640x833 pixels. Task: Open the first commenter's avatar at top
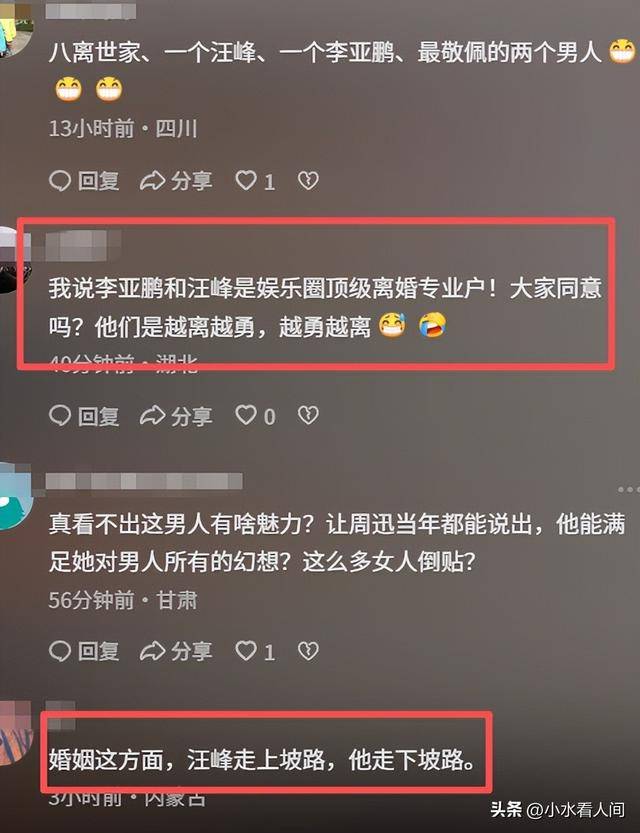[14, 26]
